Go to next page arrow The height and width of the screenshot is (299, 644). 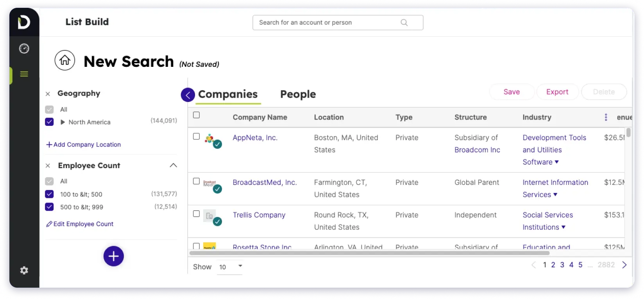click(x=624, y=265)
